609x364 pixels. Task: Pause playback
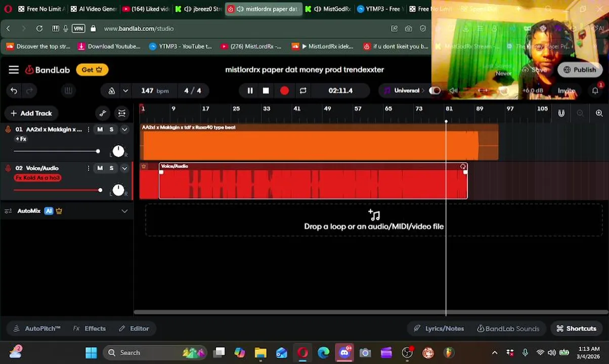[250, 90]
